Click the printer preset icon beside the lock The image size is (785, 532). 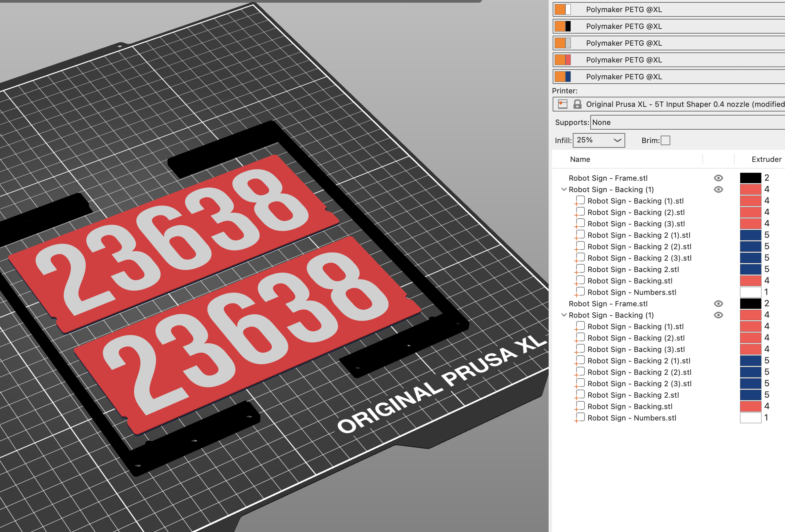pos(562,104)
